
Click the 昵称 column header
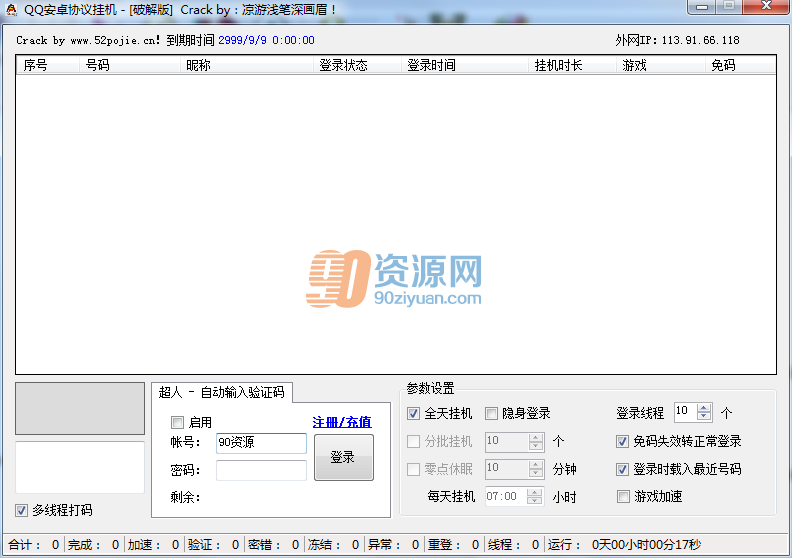point(246,65)
